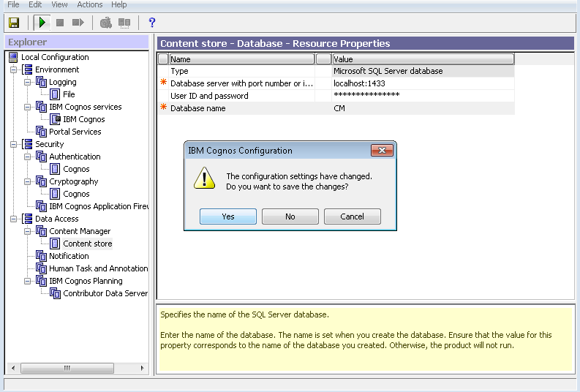The height and width of the screenshot is (392, 580).
Task: Click the User ID and password row name
Action: point(209,96)
